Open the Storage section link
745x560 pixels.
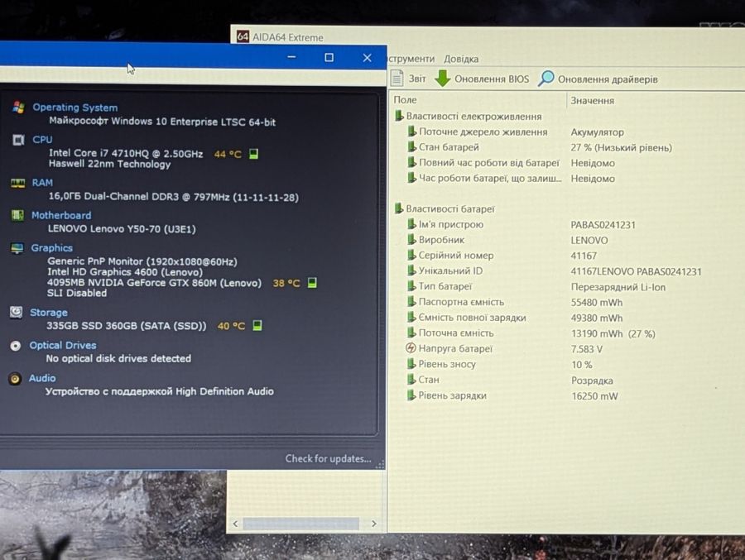[x=49, y=313]
